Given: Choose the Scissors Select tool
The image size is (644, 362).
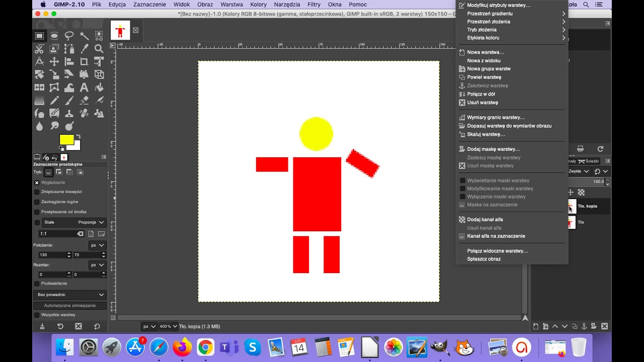Looking at the screenshot, I should point(39,49).
